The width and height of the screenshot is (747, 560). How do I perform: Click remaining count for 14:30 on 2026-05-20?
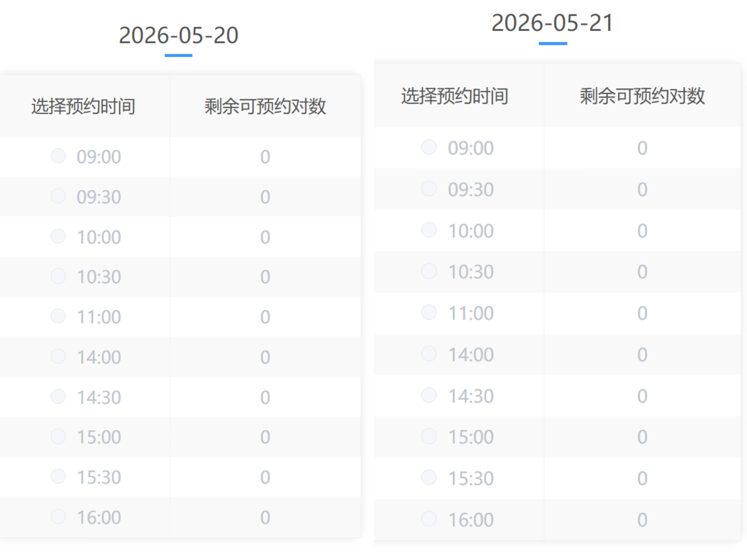click(265, 397)
